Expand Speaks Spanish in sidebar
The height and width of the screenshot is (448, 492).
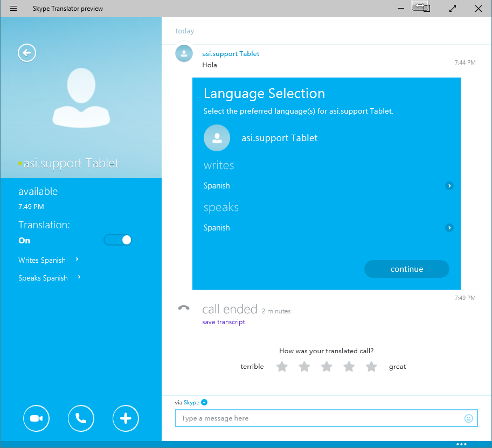[x=79, y=278]
